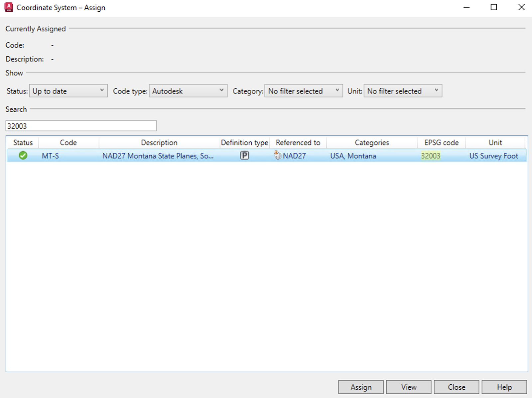Maximize the Coordinate System window
532x398 pixels.
point(494,7)
